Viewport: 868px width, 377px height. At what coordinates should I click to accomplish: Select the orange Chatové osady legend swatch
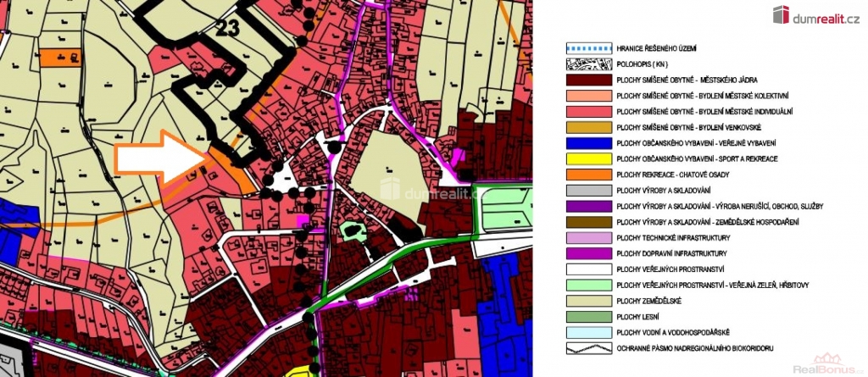pos(587,175)
